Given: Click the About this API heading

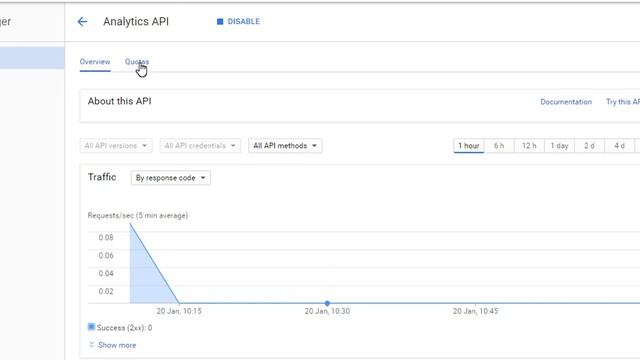Looking at the screenshot, I should point(120,101).
